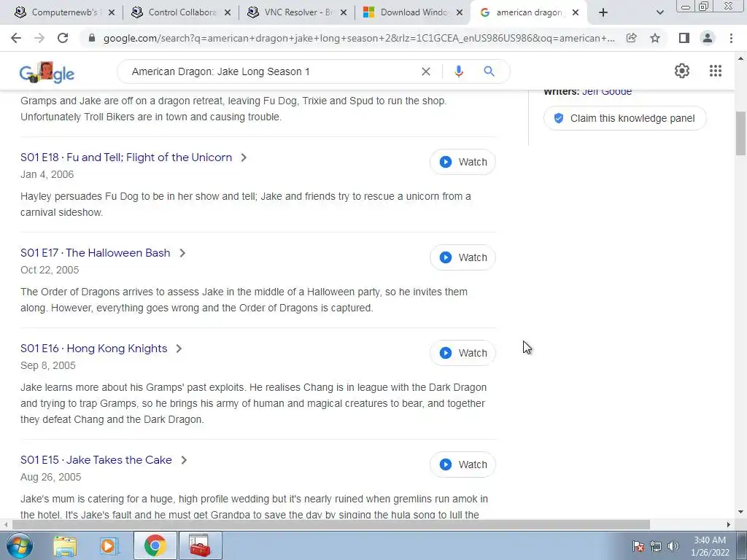This screenshot has width=747, height=560.
Task: Click the Google doodle logo
Action: [x=47, y=72]
